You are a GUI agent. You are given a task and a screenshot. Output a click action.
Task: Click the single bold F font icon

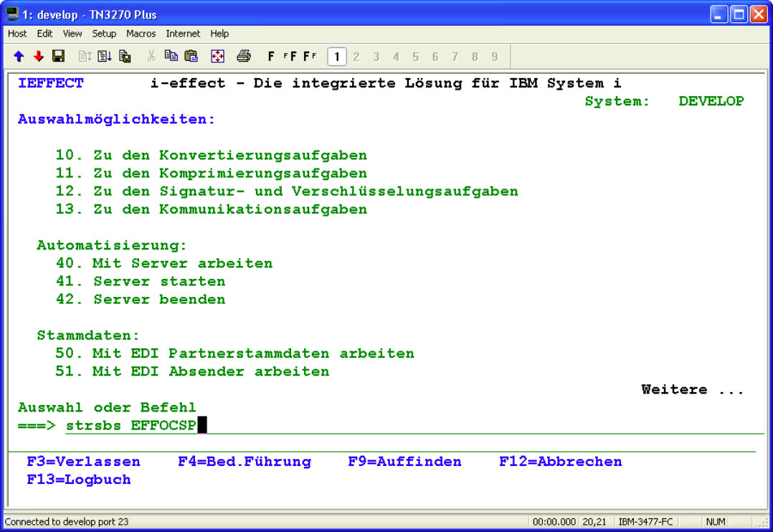[271, 56]
